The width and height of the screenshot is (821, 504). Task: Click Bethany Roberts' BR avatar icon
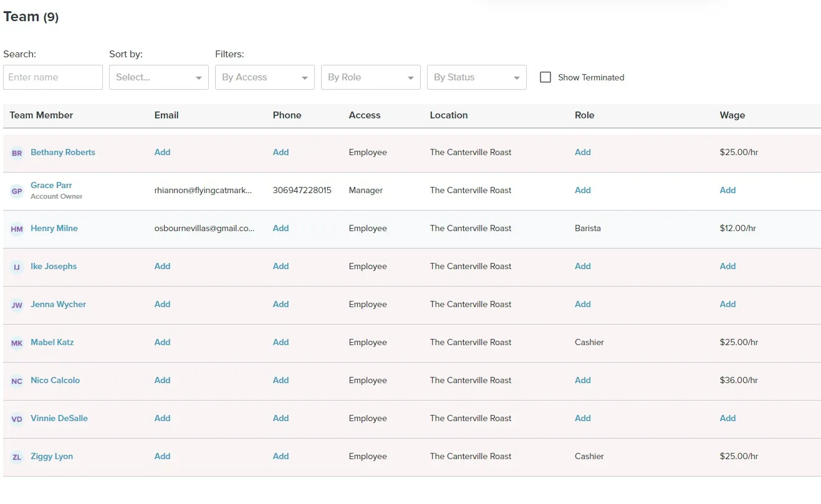(x=17, y=153)
